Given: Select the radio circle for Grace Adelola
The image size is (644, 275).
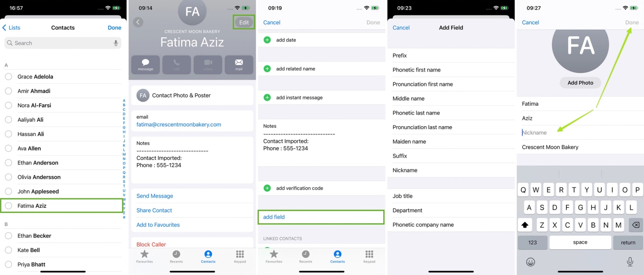Looking at the screenshot, I should (x=8, y=76).
